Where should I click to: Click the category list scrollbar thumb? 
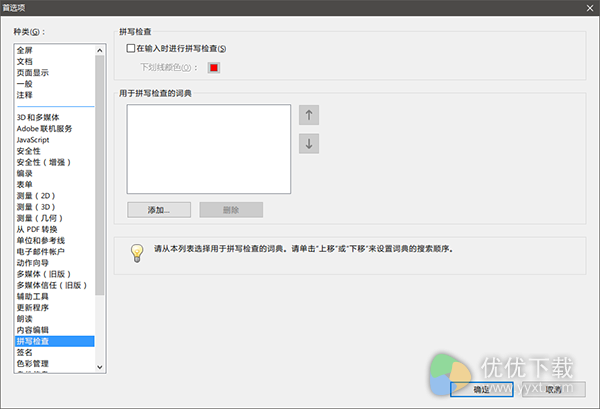pos(99,175)
